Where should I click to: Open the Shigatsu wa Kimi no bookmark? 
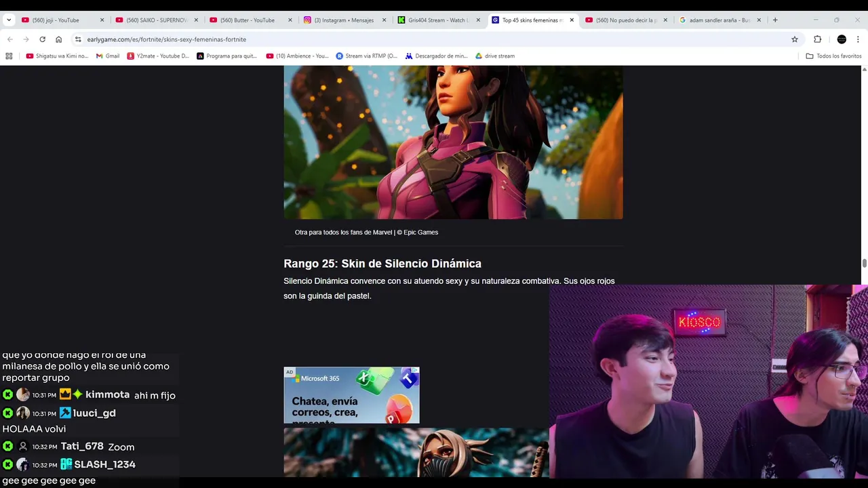click(x=57, y=56)
